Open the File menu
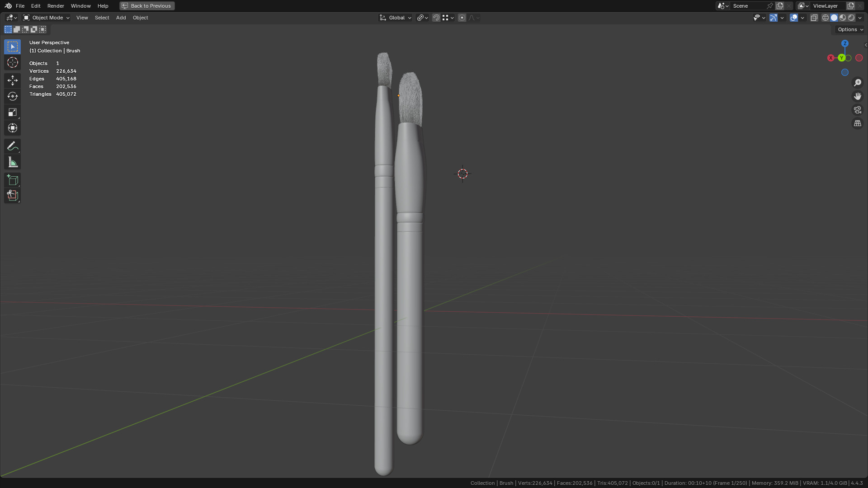The image size is (868, 488). point(20,6)
